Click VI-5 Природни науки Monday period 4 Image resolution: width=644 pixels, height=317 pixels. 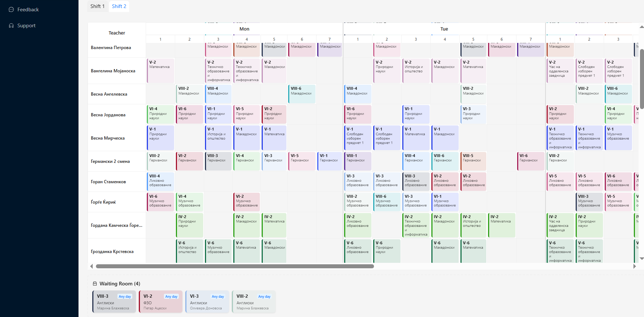(247, 115)
